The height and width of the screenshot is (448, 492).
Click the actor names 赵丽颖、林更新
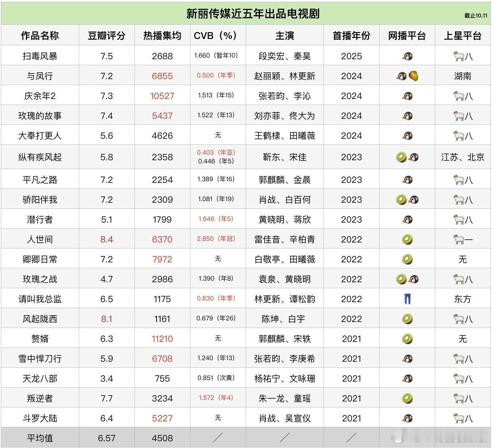point(284,76)
